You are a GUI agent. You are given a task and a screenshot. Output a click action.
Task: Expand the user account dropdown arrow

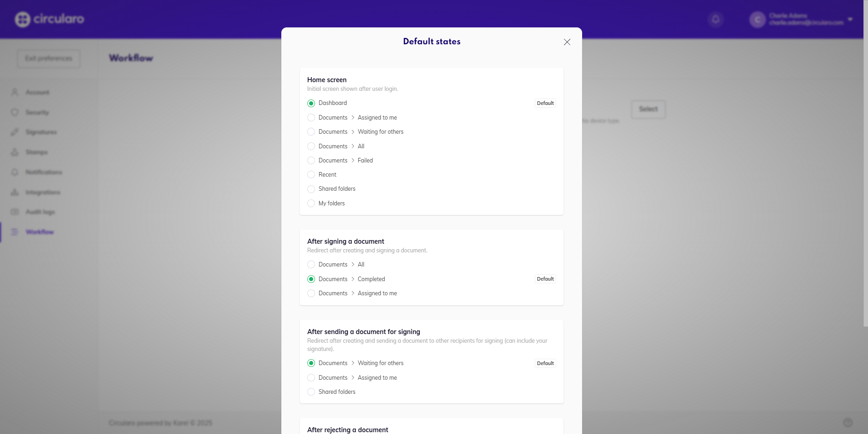(x=850, y=19)
